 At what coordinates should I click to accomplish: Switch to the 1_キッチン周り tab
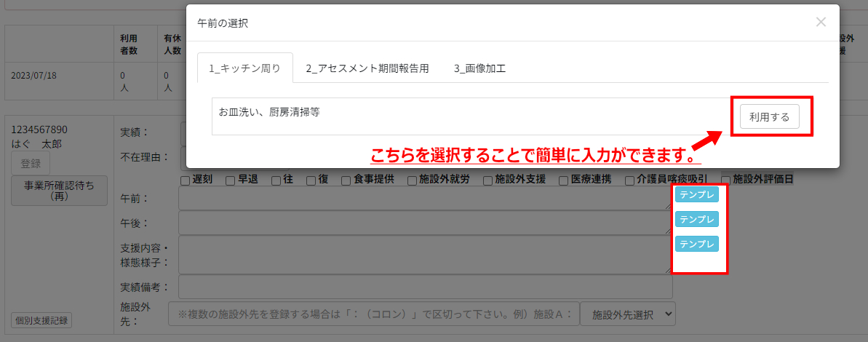(244, 68)
